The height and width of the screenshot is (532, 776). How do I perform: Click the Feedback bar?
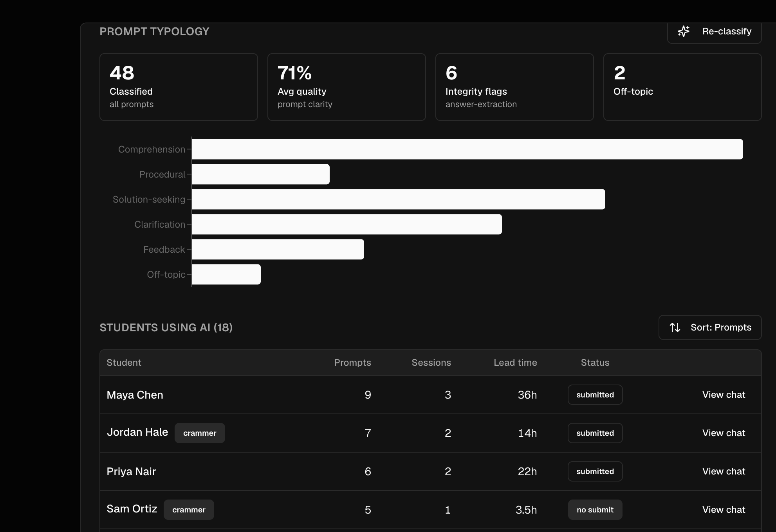click(278, 249)
